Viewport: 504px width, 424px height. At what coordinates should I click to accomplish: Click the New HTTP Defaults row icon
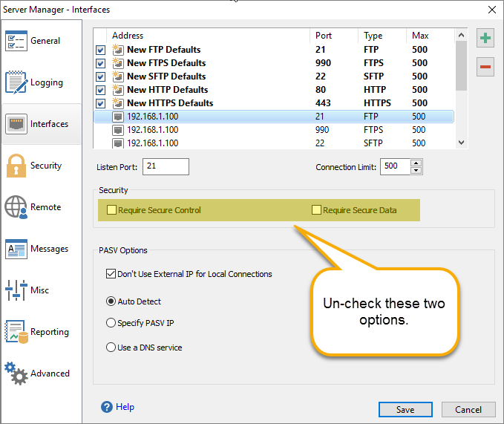tap(118, 90)
